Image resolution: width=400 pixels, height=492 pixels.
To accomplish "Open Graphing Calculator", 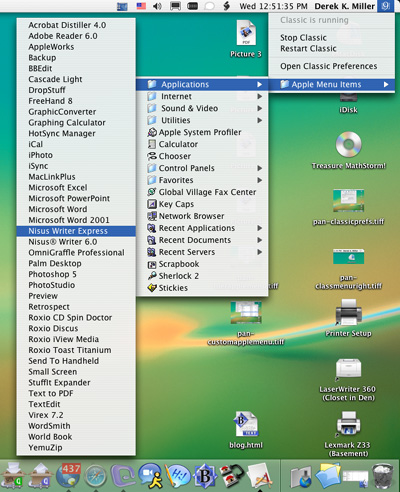I will click(76, 122).
